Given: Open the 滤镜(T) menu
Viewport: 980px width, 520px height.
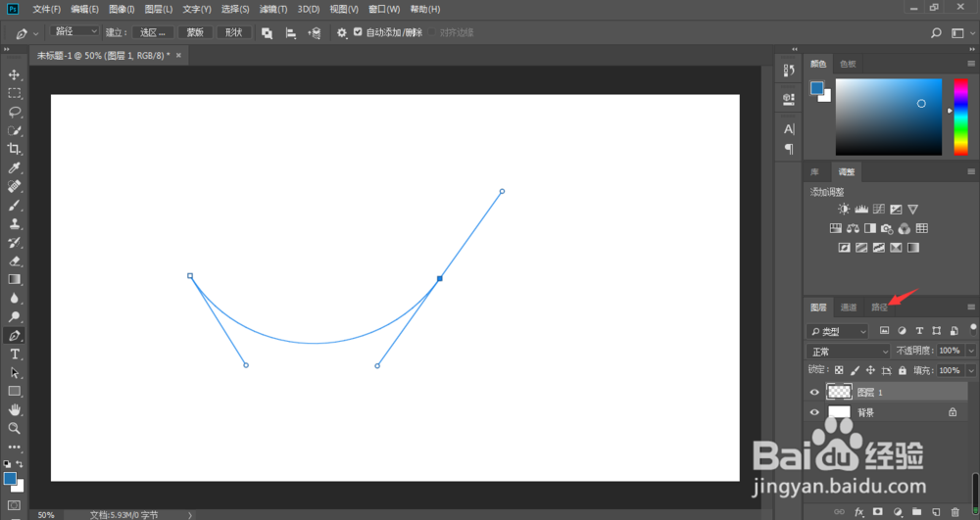Looking at the screenshot, I should pos(273,10).
